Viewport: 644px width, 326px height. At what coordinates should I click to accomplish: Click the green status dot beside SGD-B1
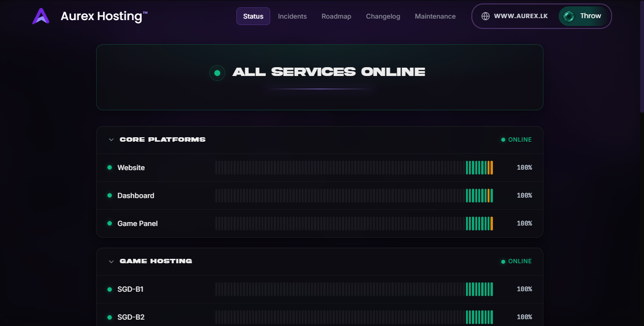109,289
